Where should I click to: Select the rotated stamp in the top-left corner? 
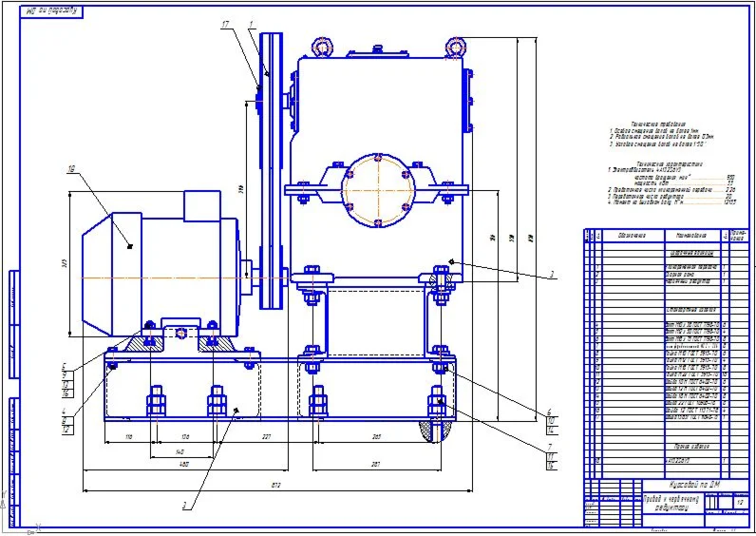click(52, 11)
